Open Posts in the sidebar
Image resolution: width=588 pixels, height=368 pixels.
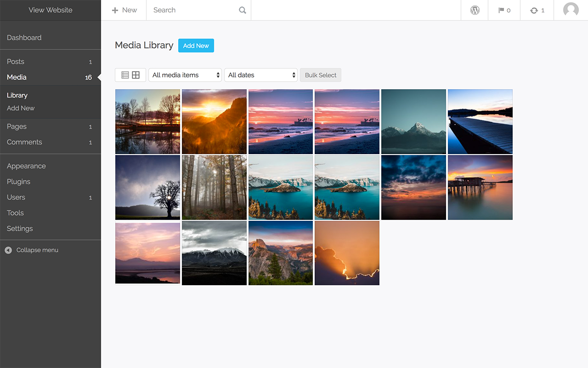pyautogui.click(x=16, y=62)
